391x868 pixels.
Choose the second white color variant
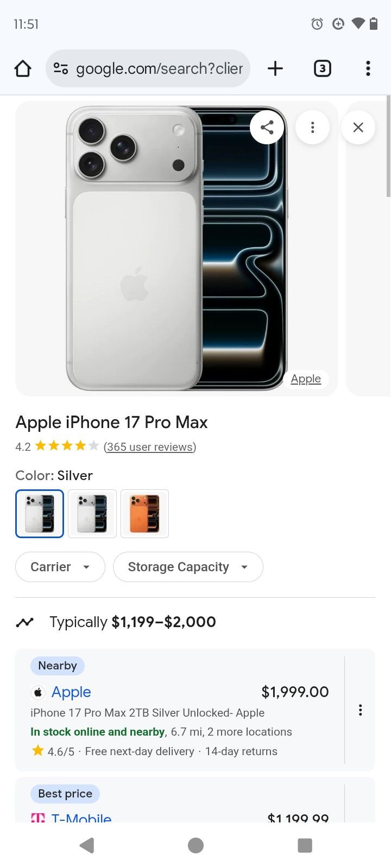[x=92, y=514]
